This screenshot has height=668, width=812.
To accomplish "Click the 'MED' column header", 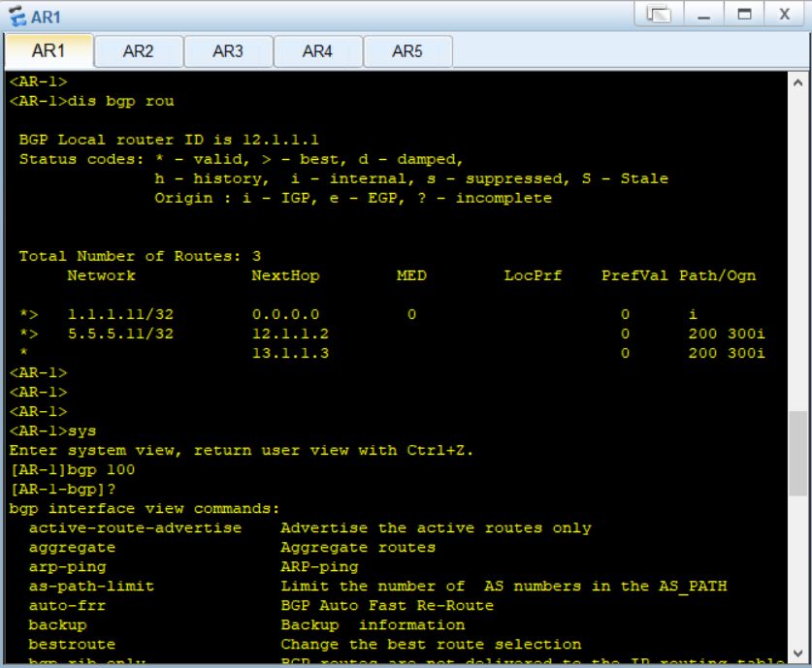I will click(x=411, y=275).
